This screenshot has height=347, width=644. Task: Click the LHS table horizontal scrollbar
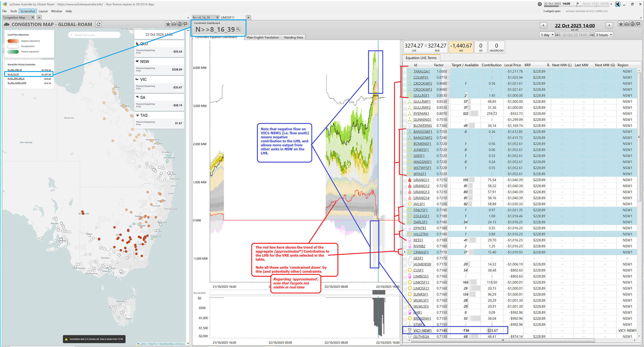tap(503, 340)
